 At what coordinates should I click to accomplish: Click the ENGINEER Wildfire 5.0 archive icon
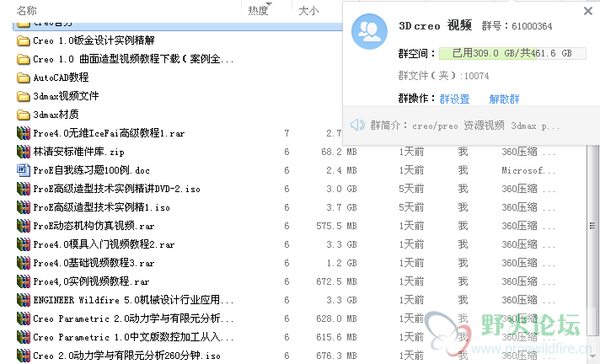pos(24,300)
